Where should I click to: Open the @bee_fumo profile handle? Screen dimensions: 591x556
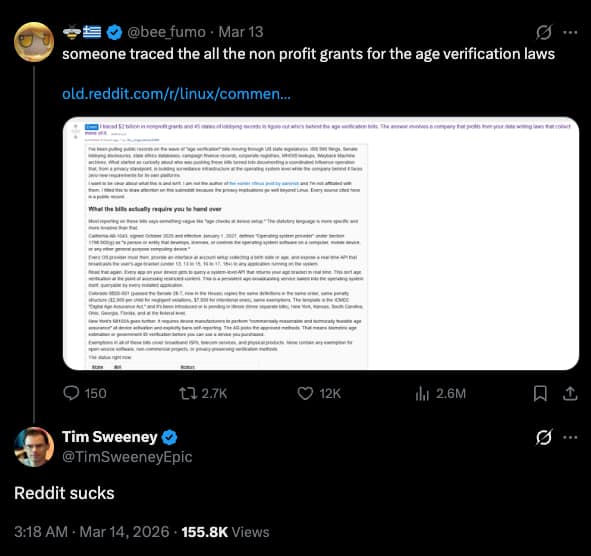tap(167, 32)
